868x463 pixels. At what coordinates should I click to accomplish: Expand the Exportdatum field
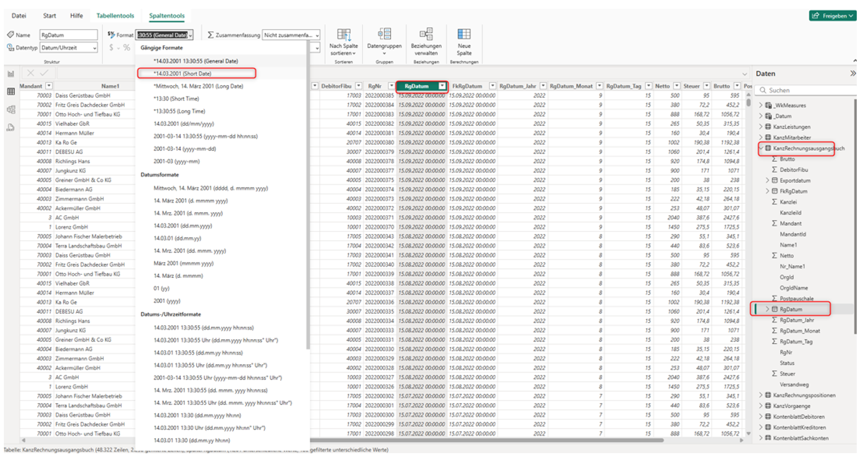point(767,180)
